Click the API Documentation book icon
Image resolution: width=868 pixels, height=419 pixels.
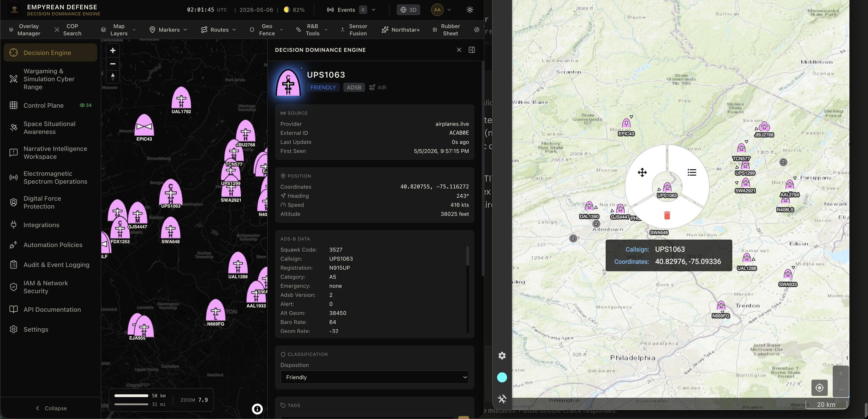click(14, 310)
